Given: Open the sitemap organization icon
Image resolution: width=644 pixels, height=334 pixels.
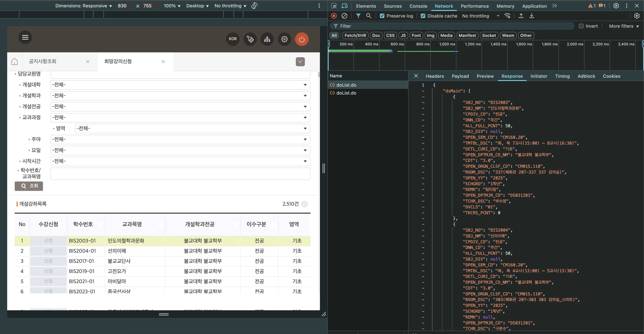Looking at the screenshot, I should click(267, 39).
